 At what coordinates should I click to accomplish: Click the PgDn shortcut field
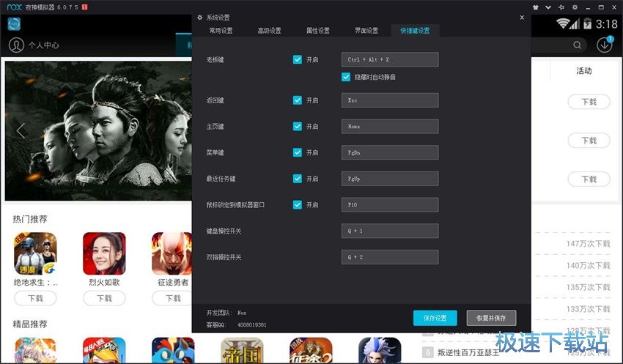point(390,152)
